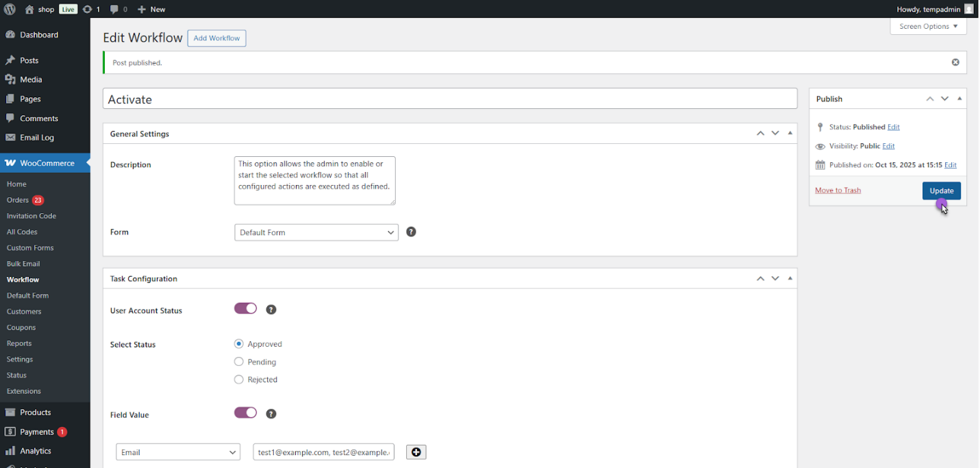Open the Email field type dropdown
This screenshot has height=468, width=980.
coord(177,452)
